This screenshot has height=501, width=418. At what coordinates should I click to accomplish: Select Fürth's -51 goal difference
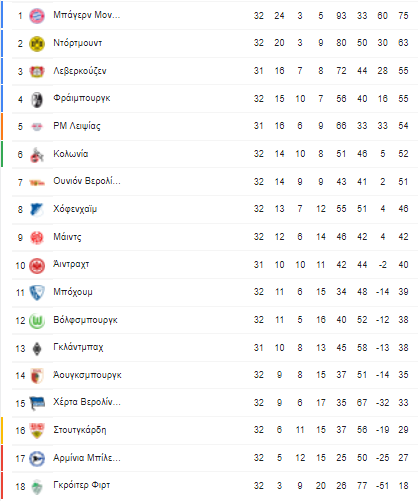382,486
